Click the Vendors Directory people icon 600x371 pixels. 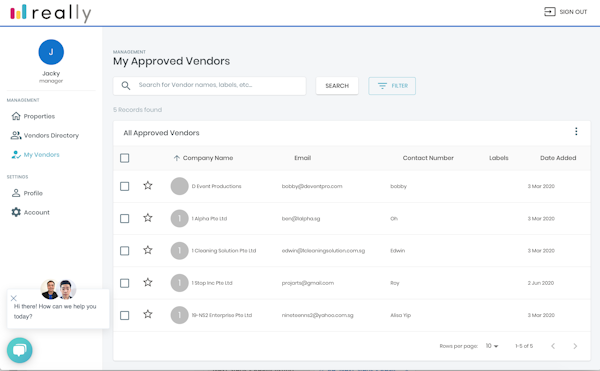[16, 135]
